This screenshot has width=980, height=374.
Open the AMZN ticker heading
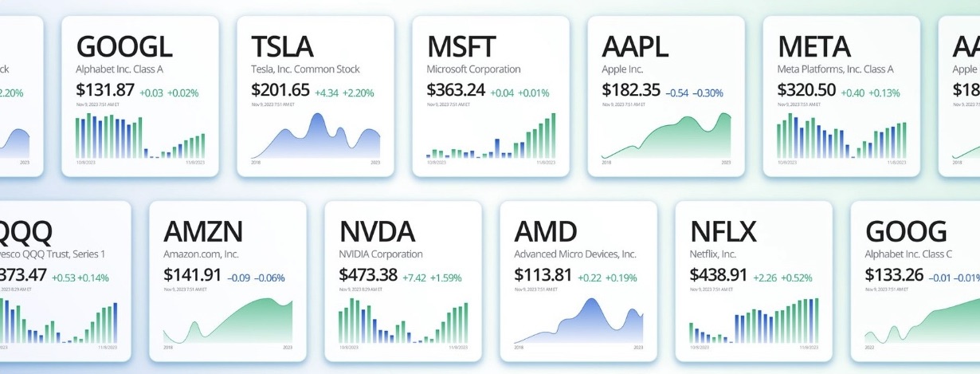click(x=203, y=231)
